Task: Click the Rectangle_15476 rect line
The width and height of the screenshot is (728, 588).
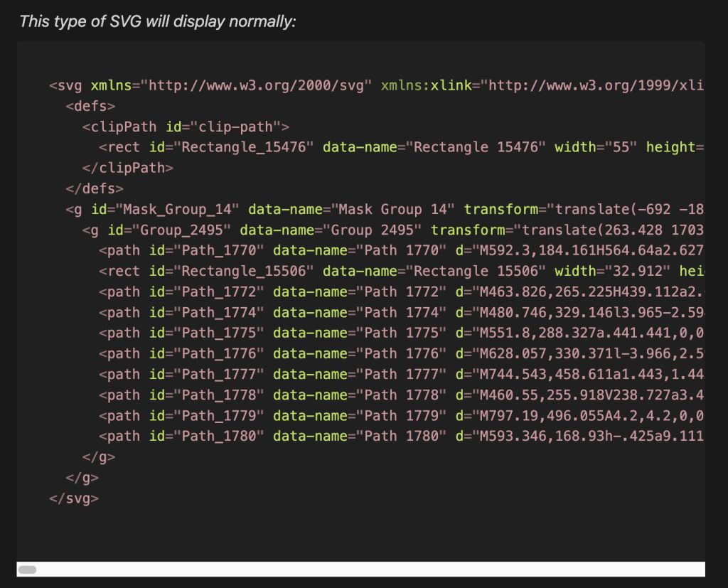Action: 402,147
